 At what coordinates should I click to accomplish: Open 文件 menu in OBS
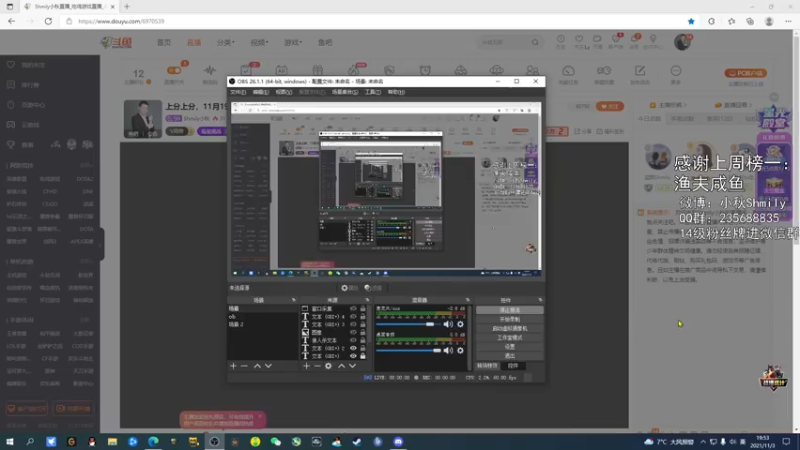pos(238,92)
